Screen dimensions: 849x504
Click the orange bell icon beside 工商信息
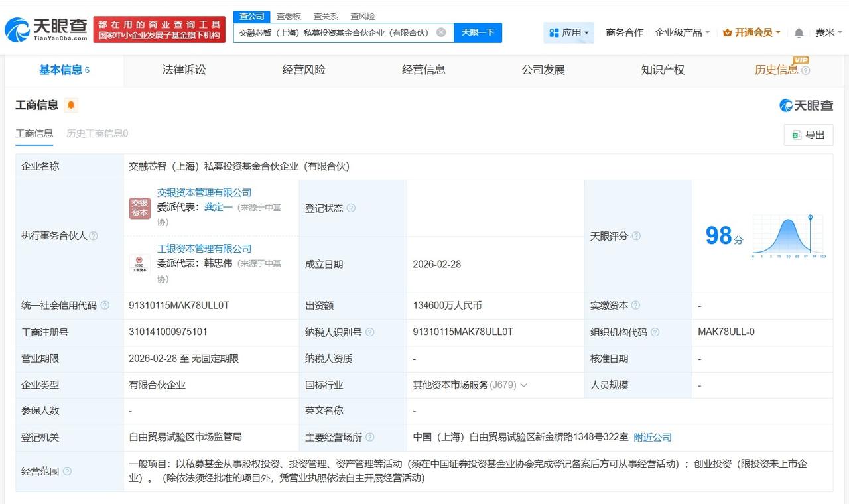(71, 105)
